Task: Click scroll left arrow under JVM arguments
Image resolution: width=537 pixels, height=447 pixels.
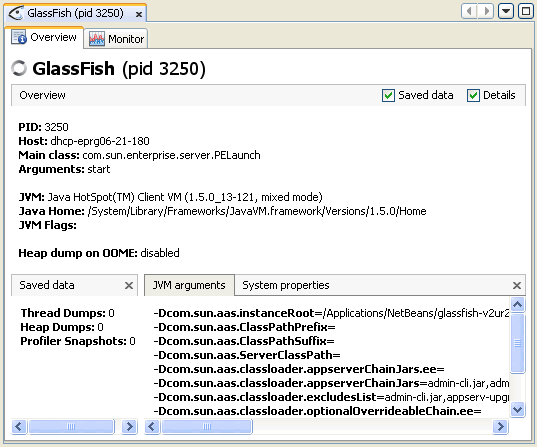Action: (x=152, y=426)
